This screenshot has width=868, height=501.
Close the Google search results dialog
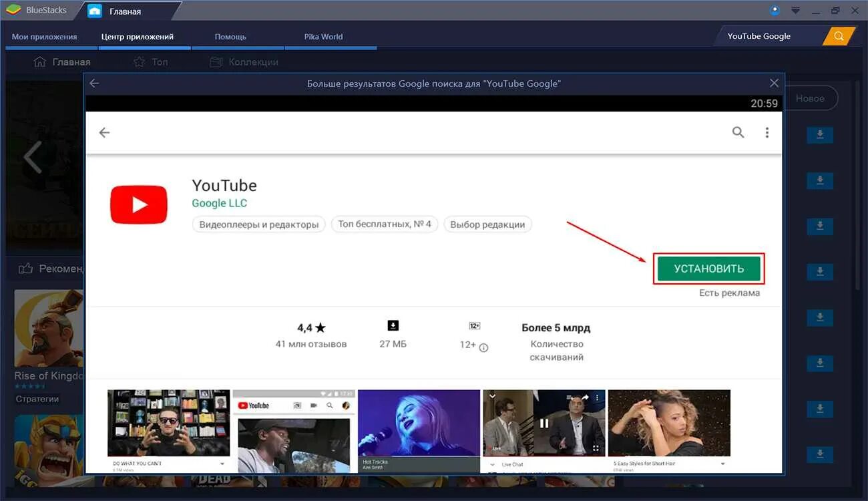(x=774, y=83)
